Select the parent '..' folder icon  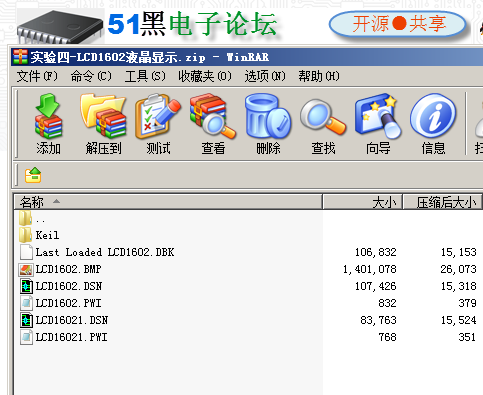(x=26, y=218)
